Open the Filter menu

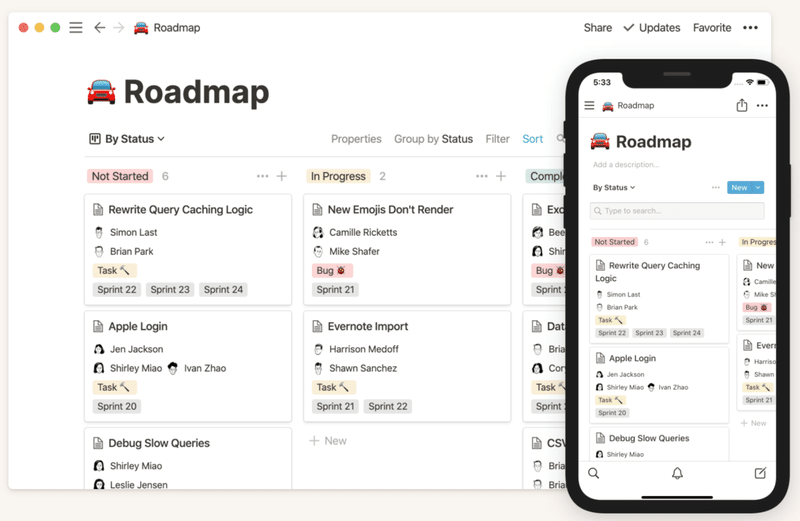497,139
